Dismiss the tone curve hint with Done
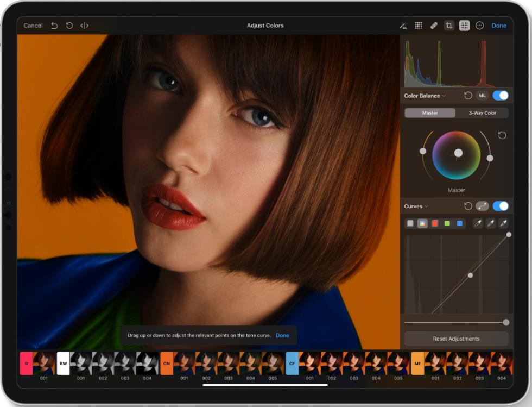 [x=282, y=335]
